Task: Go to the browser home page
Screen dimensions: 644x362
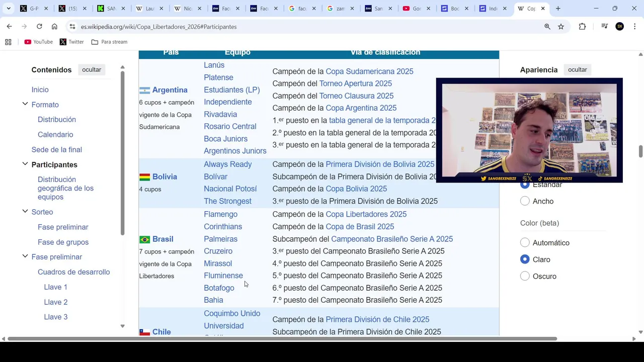Action: [54, 27]
